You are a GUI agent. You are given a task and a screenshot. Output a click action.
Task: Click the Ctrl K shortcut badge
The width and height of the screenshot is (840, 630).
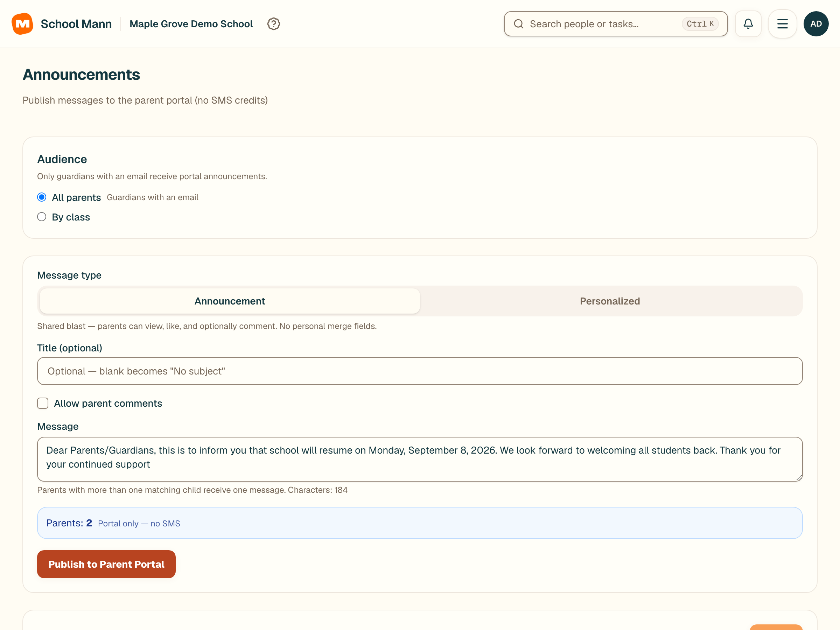[x=700, y=24]
